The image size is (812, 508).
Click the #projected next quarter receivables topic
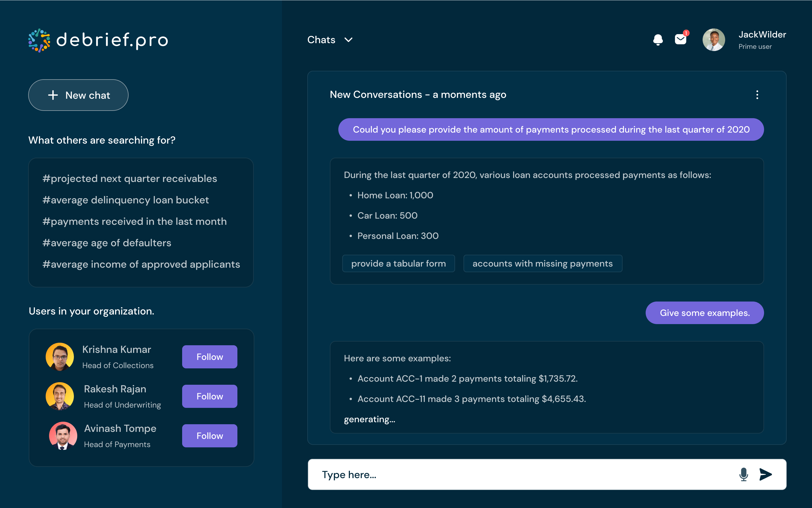coord(130,179)
